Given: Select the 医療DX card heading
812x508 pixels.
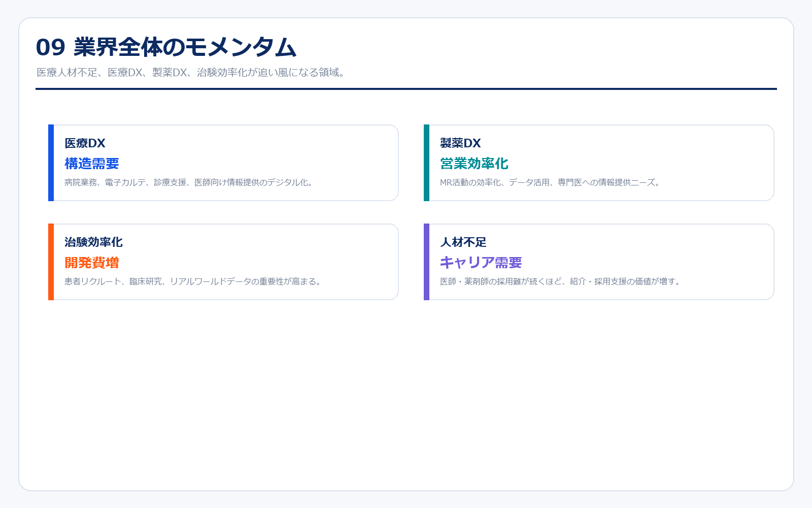Looking at the screenshot, I should pos(85,143).
